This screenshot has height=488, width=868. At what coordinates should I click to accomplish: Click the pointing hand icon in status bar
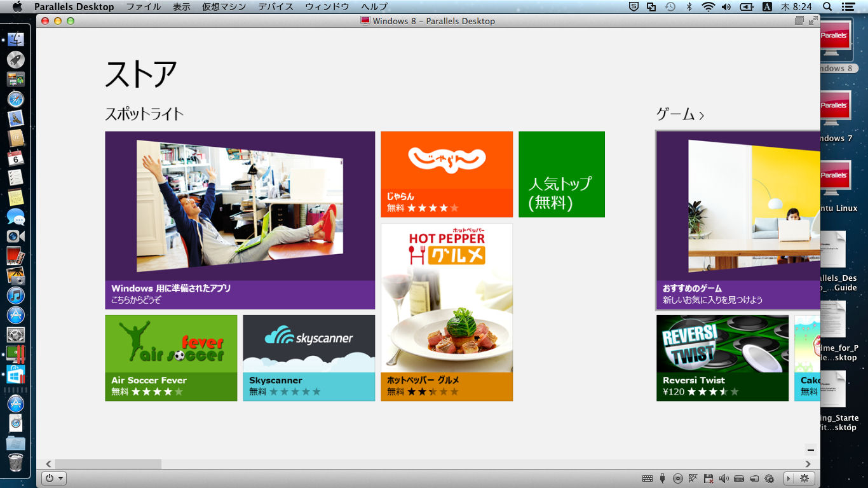pyautogui.click(x=754, y=478)
